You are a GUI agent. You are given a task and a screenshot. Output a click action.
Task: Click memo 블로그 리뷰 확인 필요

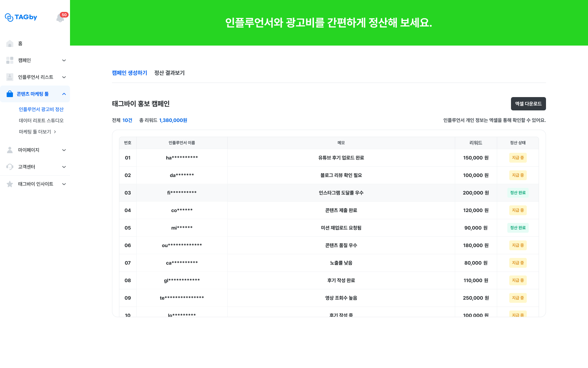[x=341, y=175]
